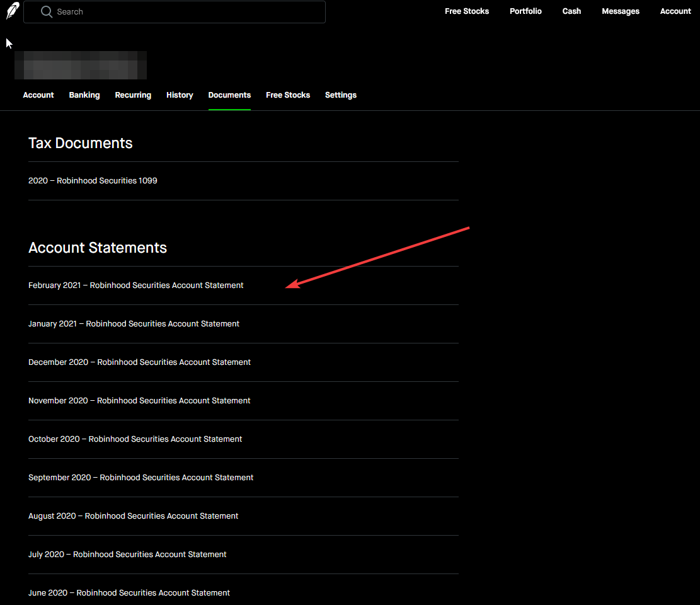Image resolution: width=700 pixels, height=605 pixels.
Task: Switch to the Settings tab
Action: pyautogui.click(x=341, y=95)
